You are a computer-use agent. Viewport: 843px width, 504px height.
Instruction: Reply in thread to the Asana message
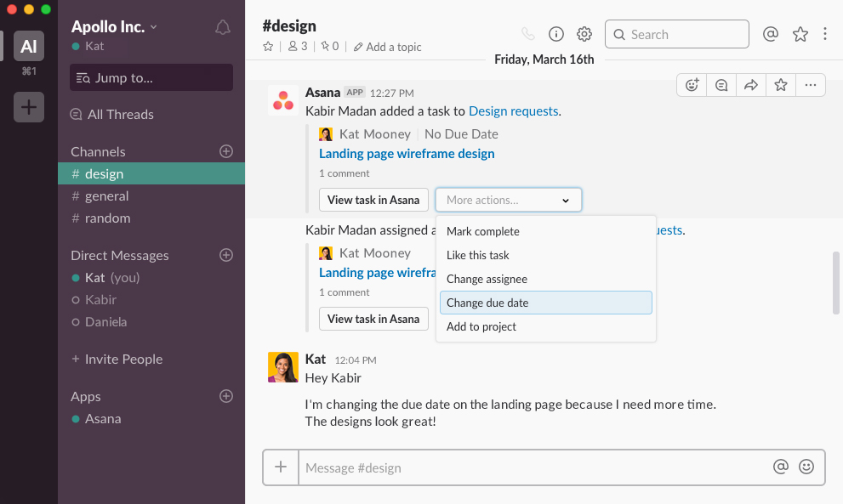click(x=721, y=84)
